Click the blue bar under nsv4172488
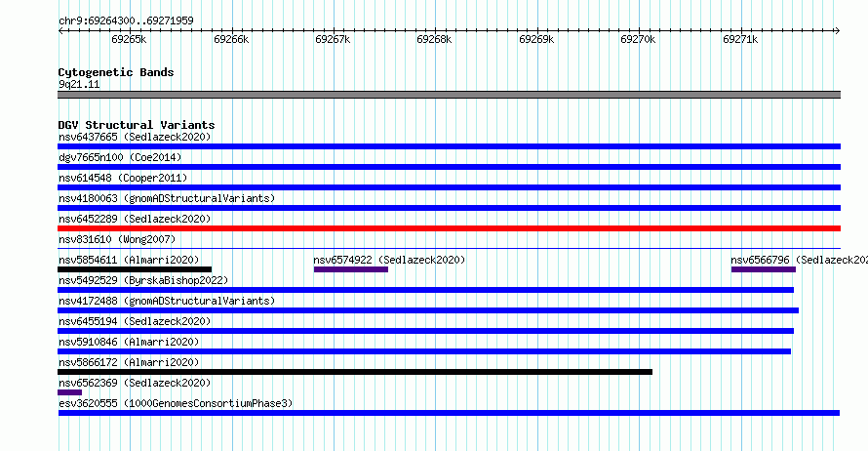868x451 pixels. [428, 310]
